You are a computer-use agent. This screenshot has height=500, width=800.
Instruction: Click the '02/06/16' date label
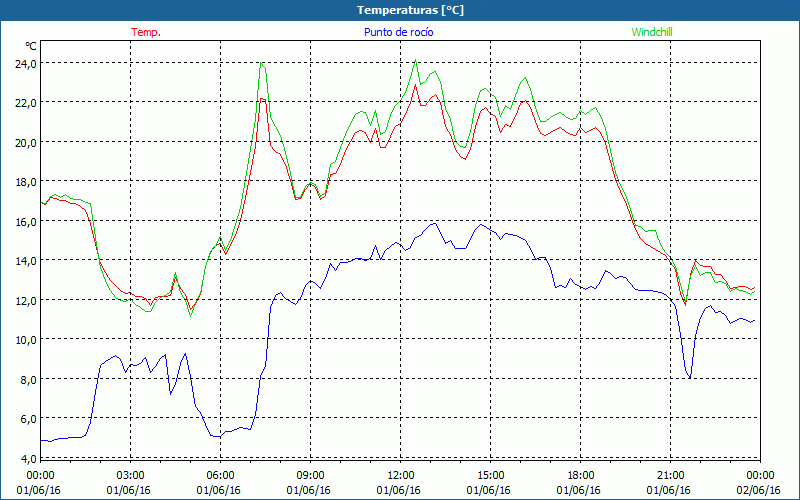point(760,490)
